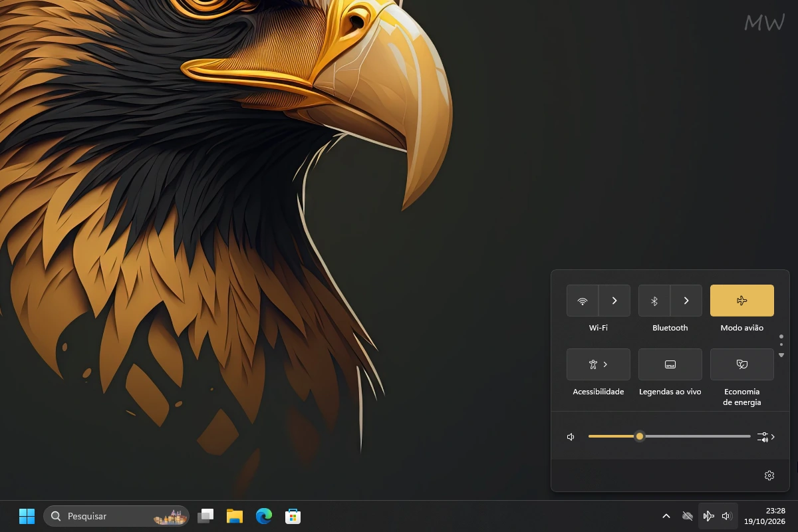
Task: Click the airplane mode tray icon
Action: [709, 516]
